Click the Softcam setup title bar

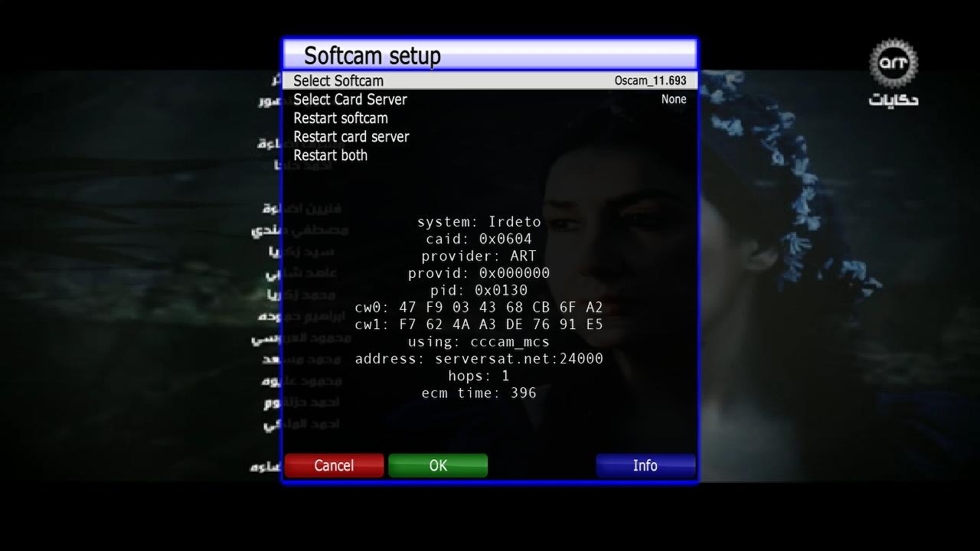pyautogui.click(x=490, y=55)
